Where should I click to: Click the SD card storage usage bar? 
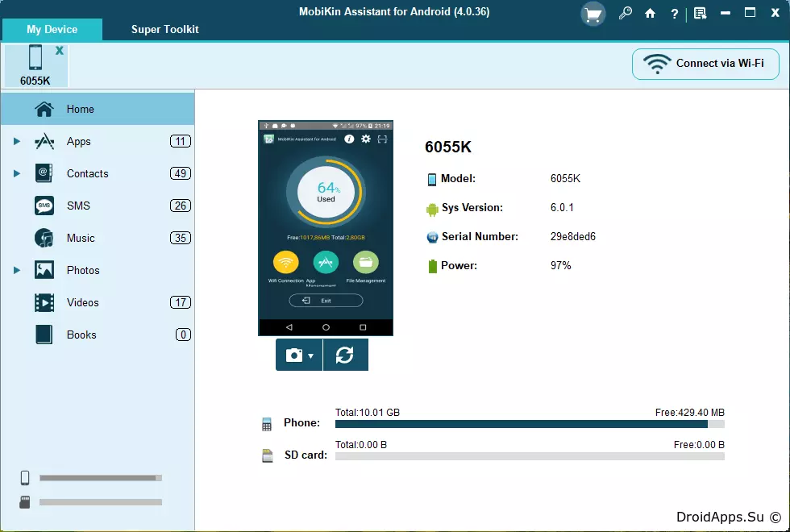[x=530, y=456]
